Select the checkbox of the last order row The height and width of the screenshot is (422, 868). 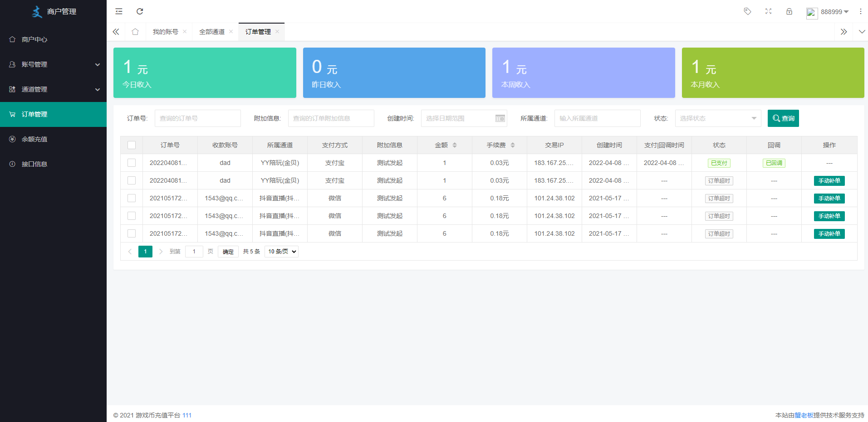coord(132,233)
